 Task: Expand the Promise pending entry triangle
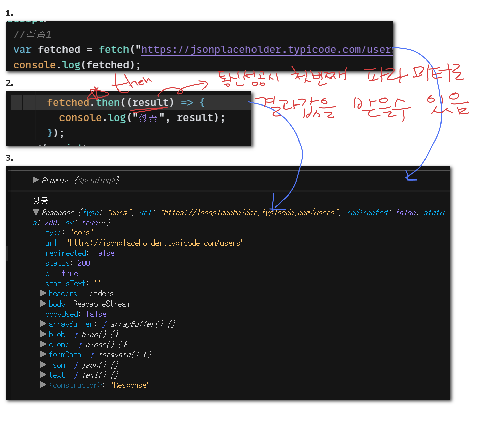tap(35, 180)
